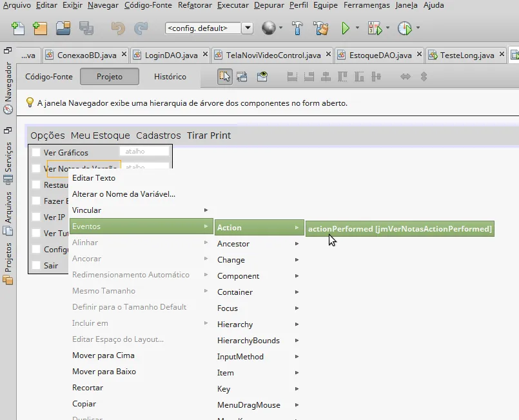Click the Preview Design eye icon
Viewport: 519px width, 420px height.
point(262,77)
